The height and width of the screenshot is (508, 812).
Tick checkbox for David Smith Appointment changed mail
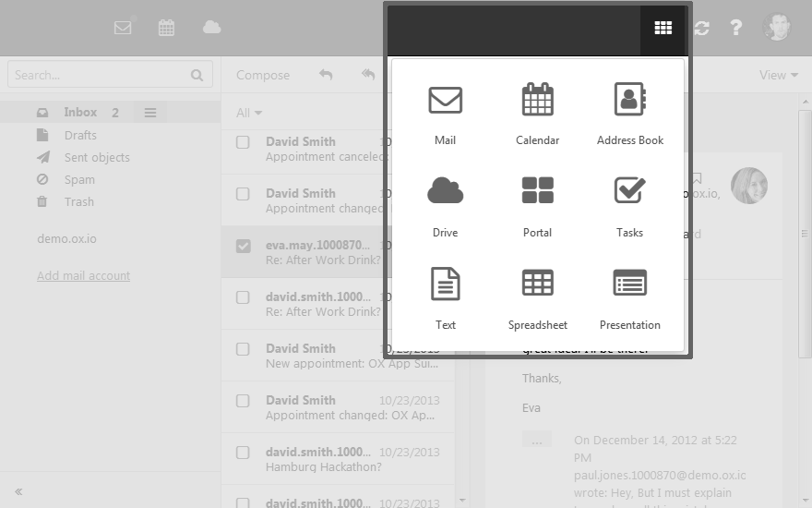tap(243, 194)
